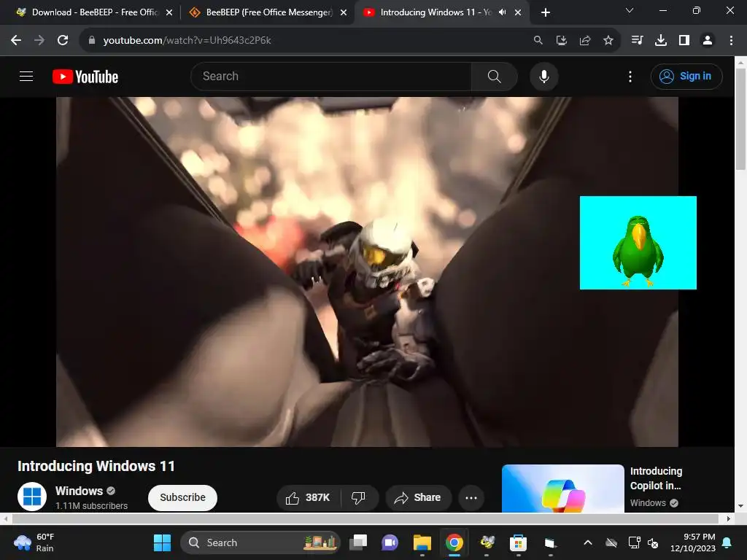The image size is (747, 560).
Task: Open Introducing Copilot in... video title
Action: 656,478
